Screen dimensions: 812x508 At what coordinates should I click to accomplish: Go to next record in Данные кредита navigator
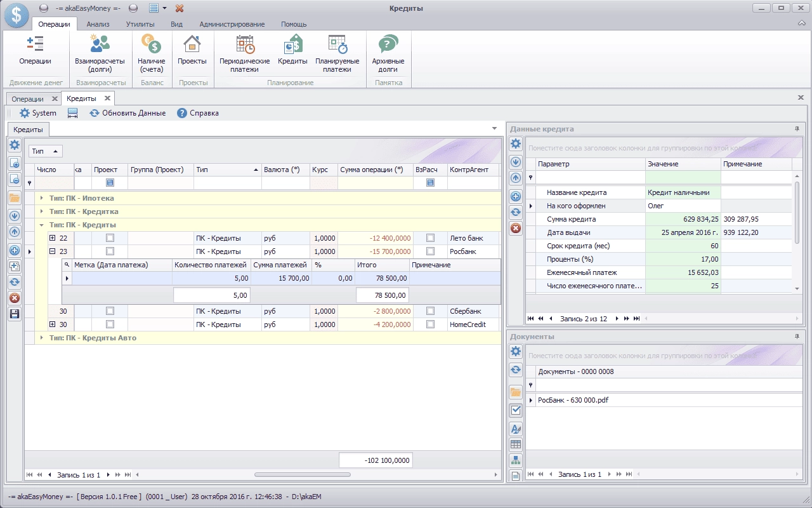(618, 318)
